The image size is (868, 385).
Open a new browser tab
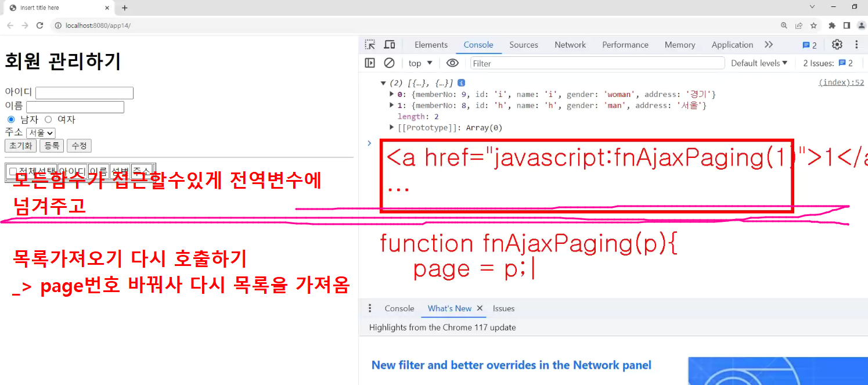[124, 8]
